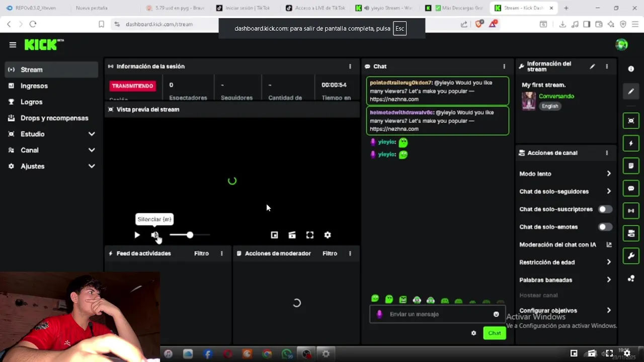Image resolution: width=644 pixels, height=362 pixels.
Task: Click the TRANSMITIENDO status badge
Action: 133,86
